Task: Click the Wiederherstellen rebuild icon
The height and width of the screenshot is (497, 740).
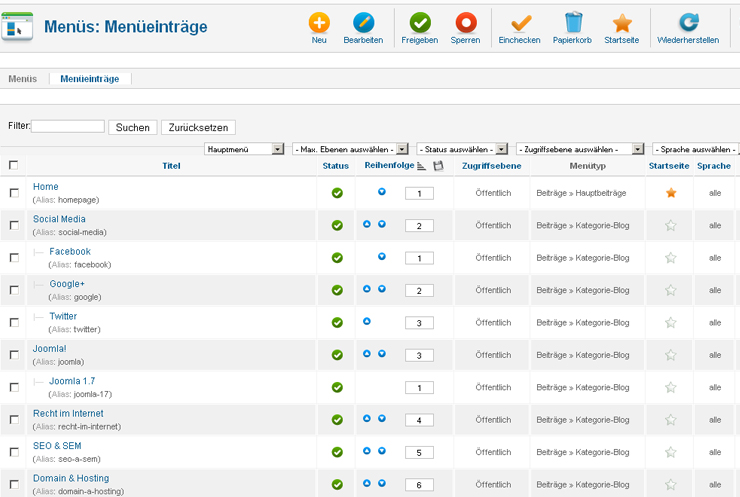Action: click(x=688, y=24)
